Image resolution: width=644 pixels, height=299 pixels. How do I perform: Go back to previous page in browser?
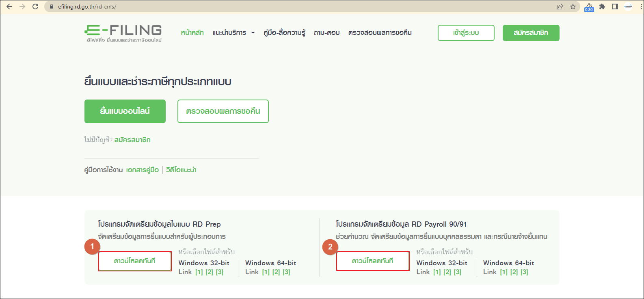click(9, 6)
